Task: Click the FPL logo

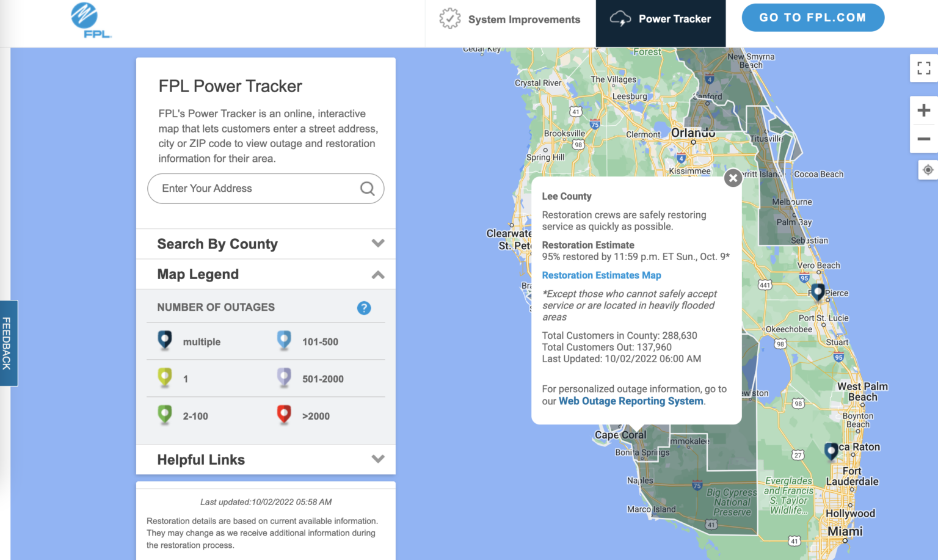Action: (x=90, y=20)
